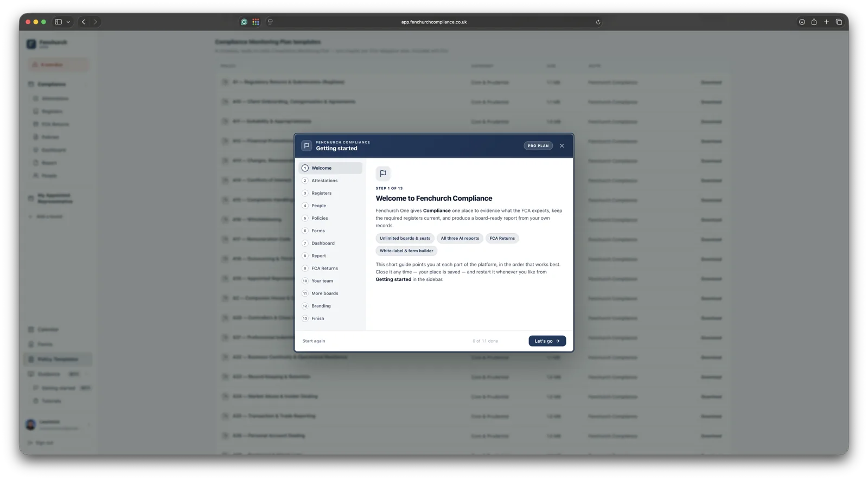Go back with the browser back arrow
The image size is (868, 480).
84,22
